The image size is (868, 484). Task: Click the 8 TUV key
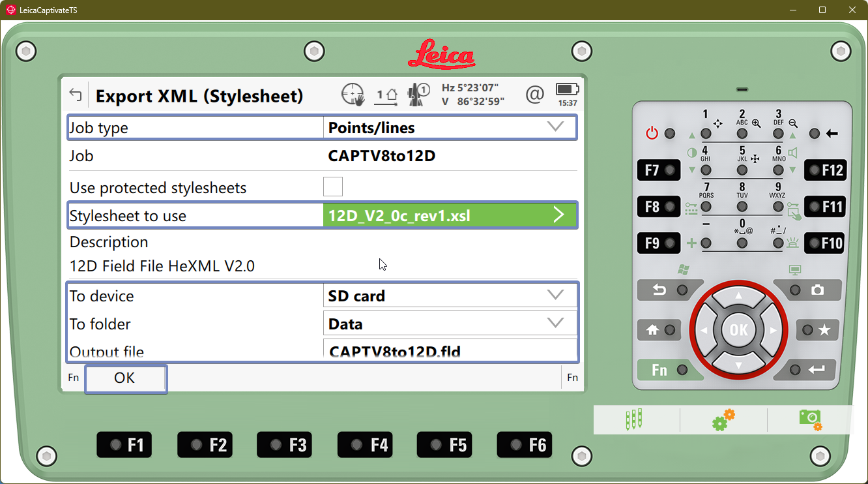tap(742, 207)
